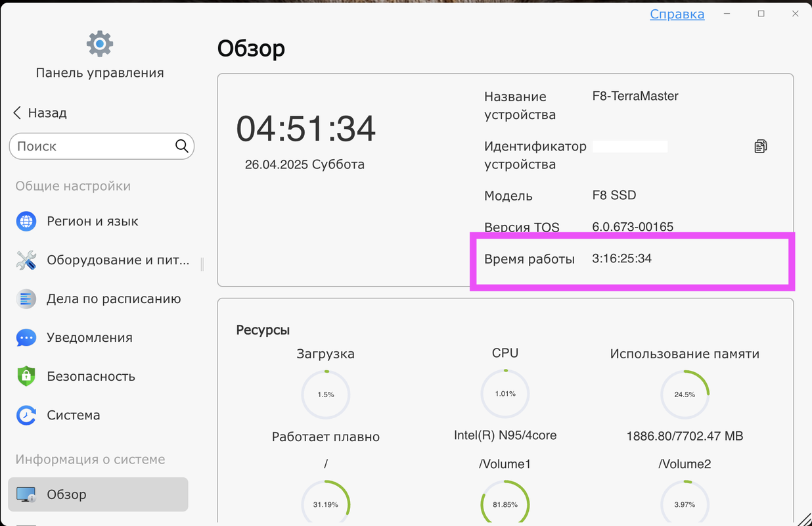The height and width of the screenshot is (526, 812).
Task: Click the Система clock icon
Action: coord(26,416)
